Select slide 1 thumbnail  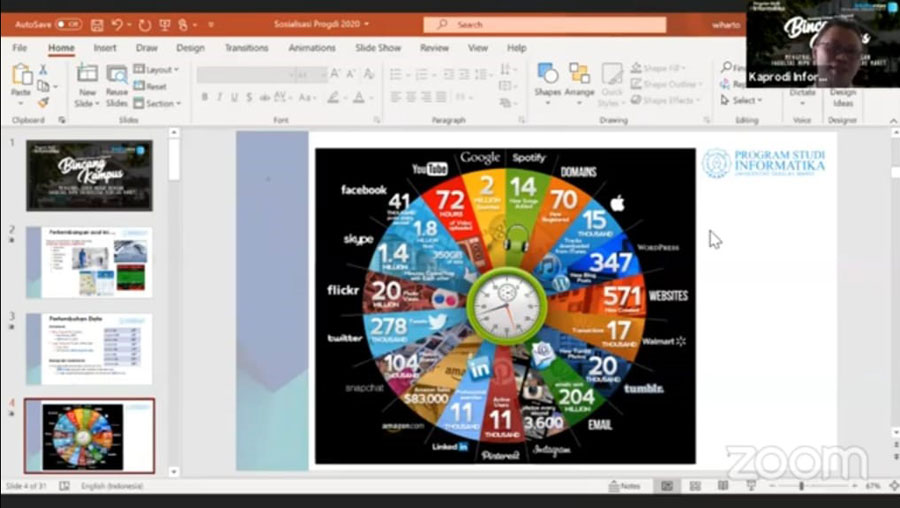point(89,176)
